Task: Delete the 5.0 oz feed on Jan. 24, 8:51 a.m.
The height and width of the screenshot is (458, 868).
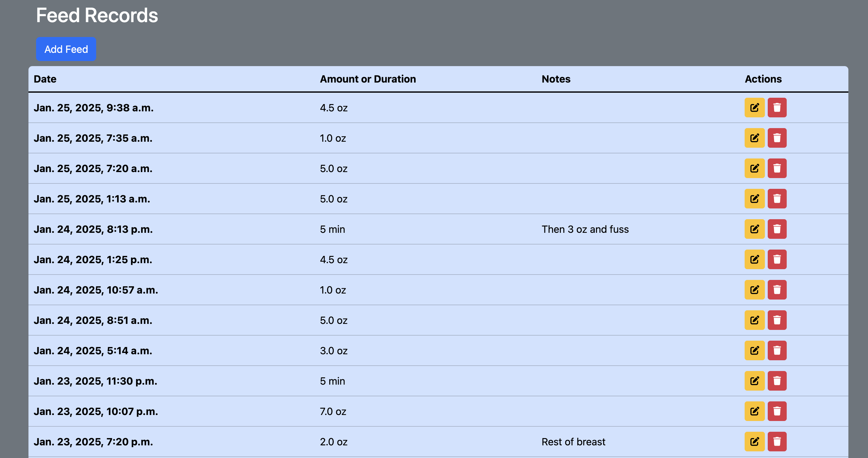Action: point(777,320)
